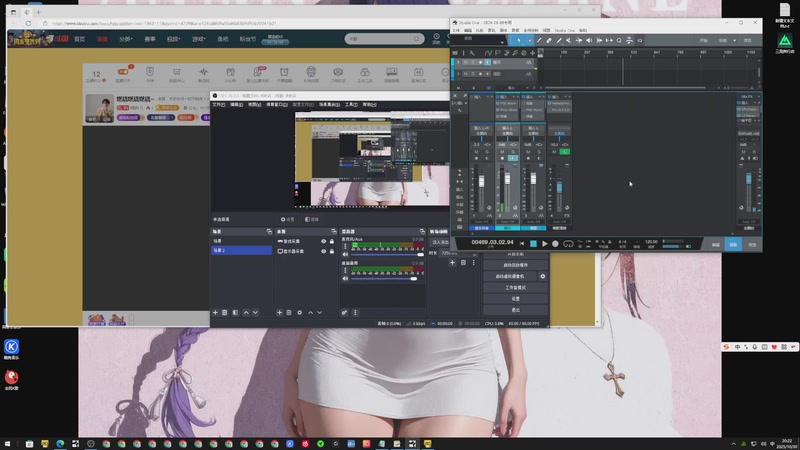The height and width of the screenshot is (450, 800).
Task: Click Return to Zero in Studio One transport
Action: click(522, 244)
